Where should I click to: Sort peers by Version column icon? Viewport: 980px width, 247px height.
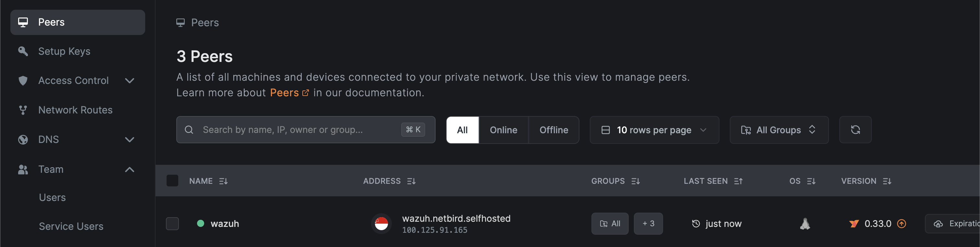(x=887, y=181)
